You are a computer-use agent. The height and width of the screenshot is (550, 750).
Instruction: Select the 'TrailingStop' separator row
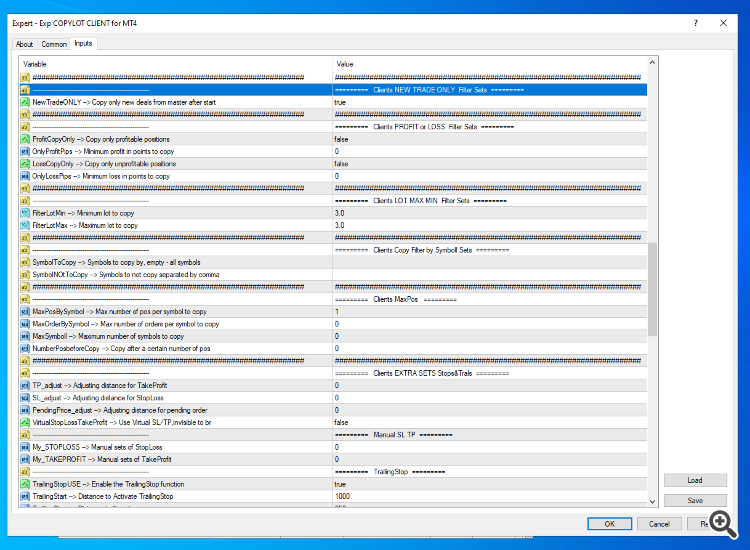[333, 472]
